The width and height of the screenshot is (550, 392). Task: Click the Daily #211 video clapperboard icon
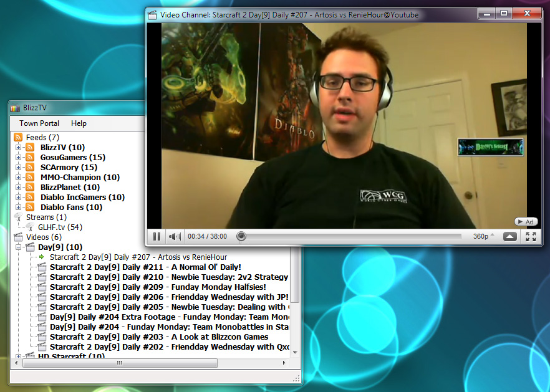42,267
